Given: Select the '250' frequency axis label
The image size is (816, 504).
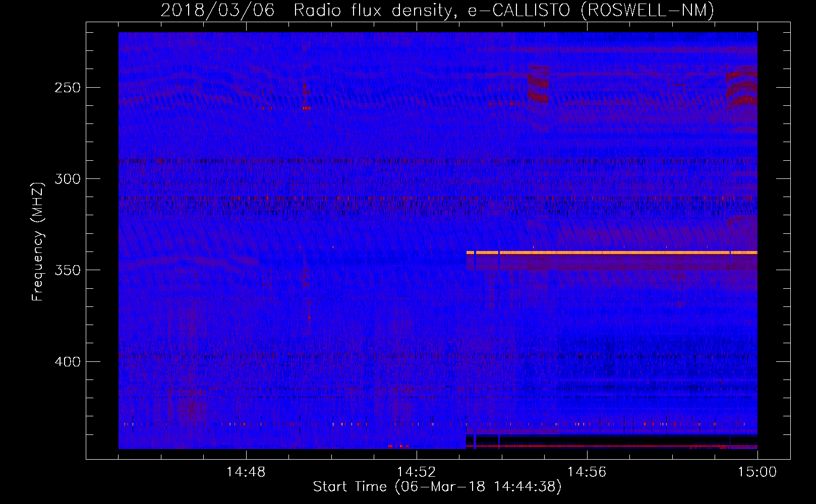Looking at the screenshot, I should 68,88.
